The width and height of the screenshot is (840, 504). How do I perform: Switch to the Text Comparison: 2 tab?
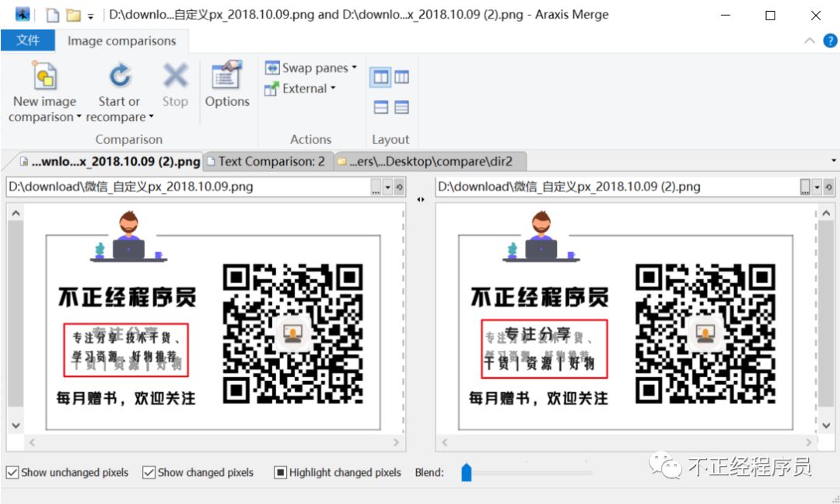(x=268, y=161)
